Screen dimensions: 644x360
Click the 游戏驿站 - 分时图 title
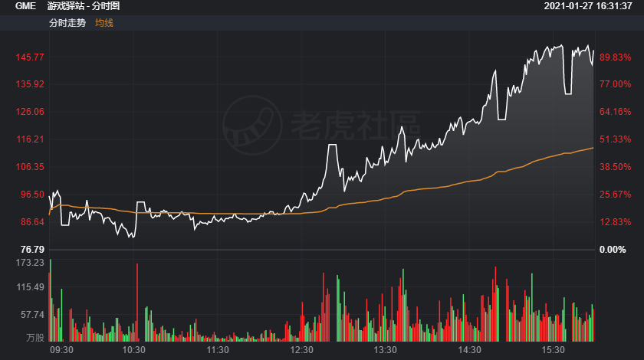84,6
